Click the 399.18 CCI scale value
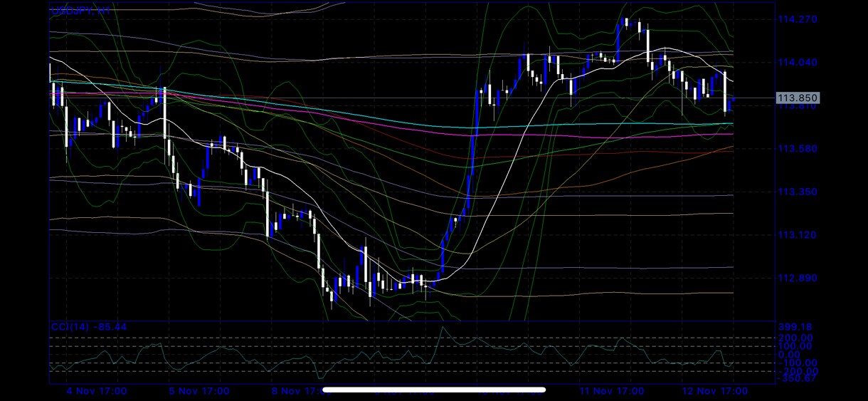Viewport: 868px width, 401px height. click(x=795, y=327)
